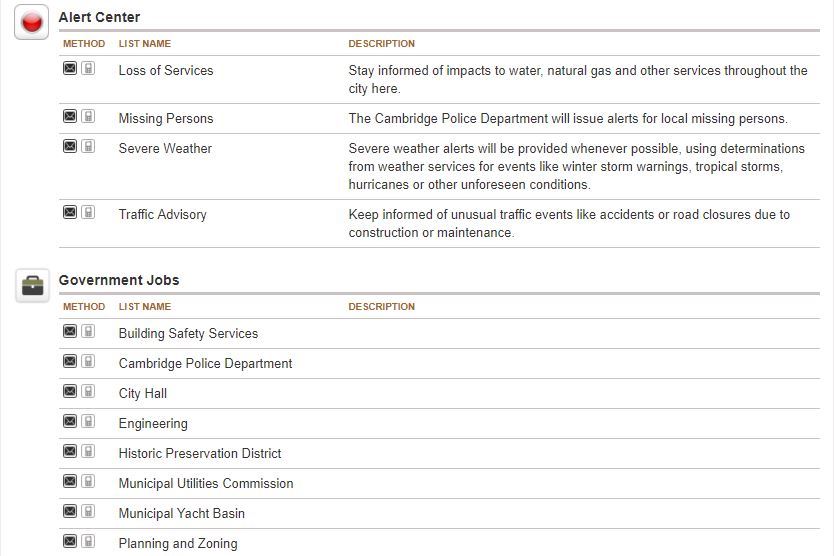Screen dimensions: 834x556
Task: Open the Severe Weather list name
Action: (165, 148)
